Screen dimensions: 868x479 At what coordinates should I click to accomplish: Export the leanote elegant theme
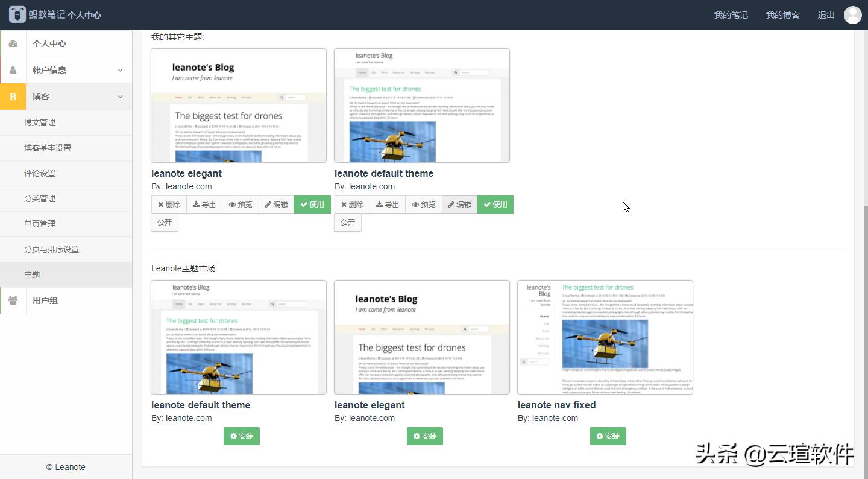pyautogui.click(x=204, y=205)
